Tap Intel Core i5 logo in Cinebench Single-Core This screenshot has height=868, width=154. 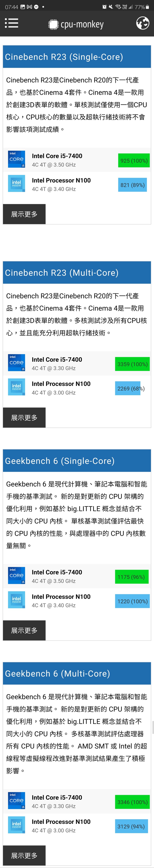point(17,159)
